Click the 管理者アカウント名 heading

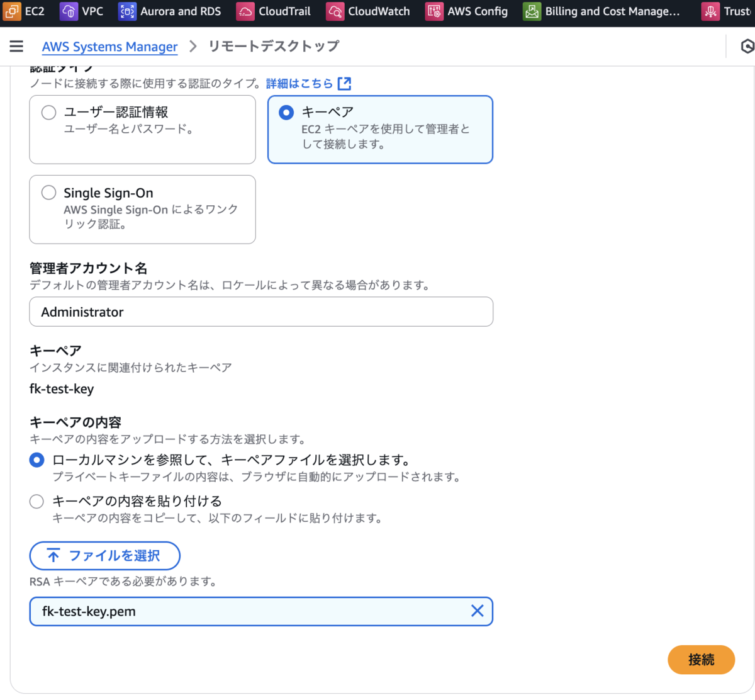89,268
